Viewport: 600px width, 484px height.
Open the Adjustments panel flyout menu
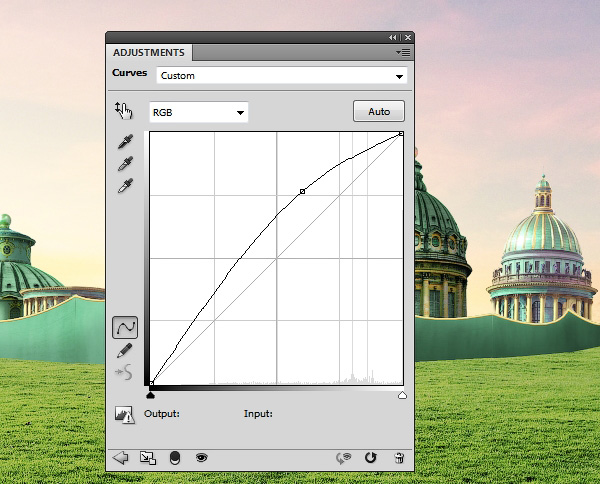click(x=403, y=52)
